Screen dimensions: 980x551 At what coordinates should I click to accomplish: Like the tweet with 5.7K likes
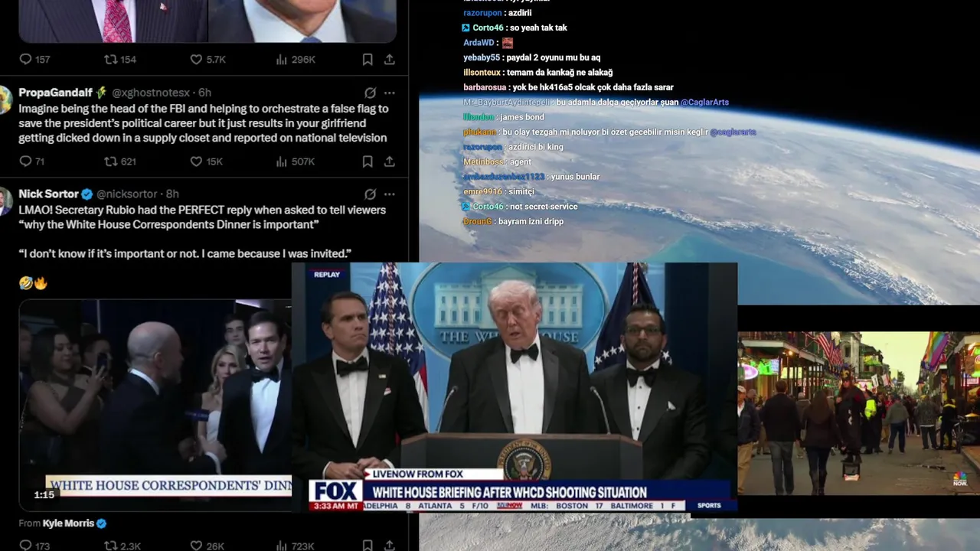207,59
